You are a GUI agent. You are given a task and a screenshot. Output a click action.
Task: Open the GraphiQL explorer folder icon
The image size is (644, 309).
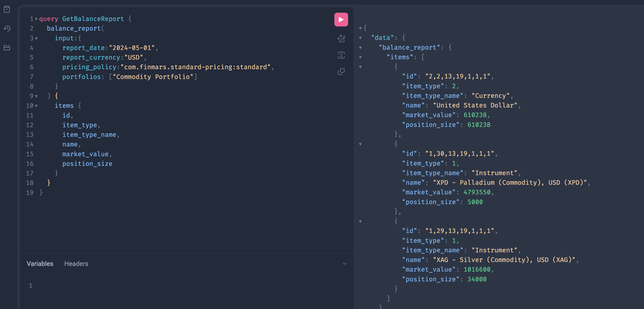coord(7,48)
